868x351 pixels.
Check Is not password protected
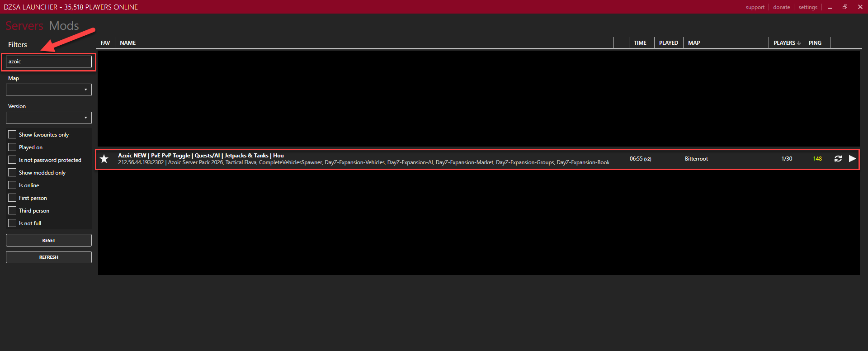point(12,160)
